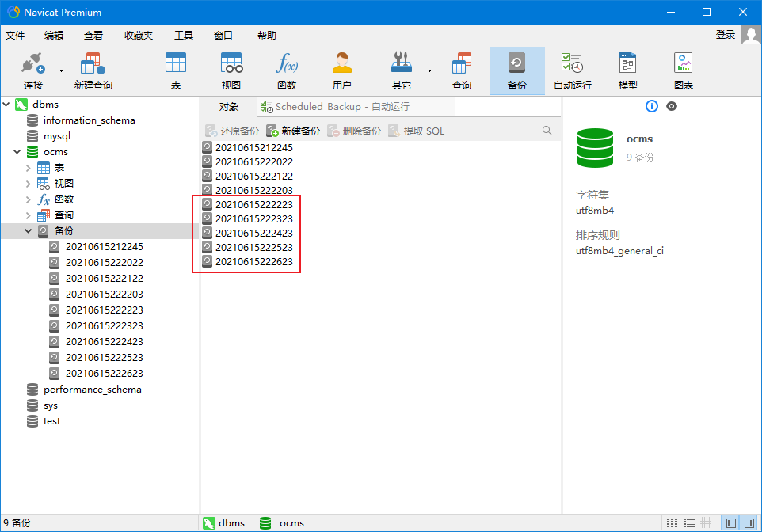This screenshot has width=762, height=532.
Task: Toggle the left navigation pane button in status bar
Action: coord(730,523)
